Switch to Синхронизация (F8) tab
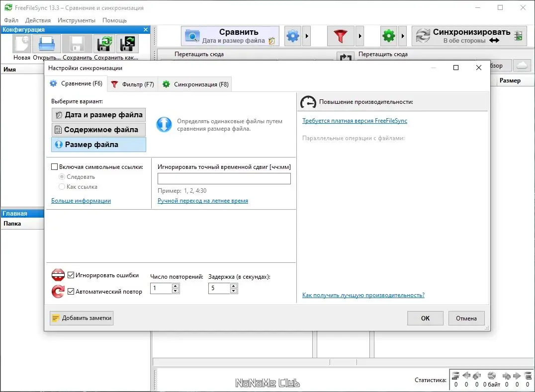535x392 pixels. [195, 84]
